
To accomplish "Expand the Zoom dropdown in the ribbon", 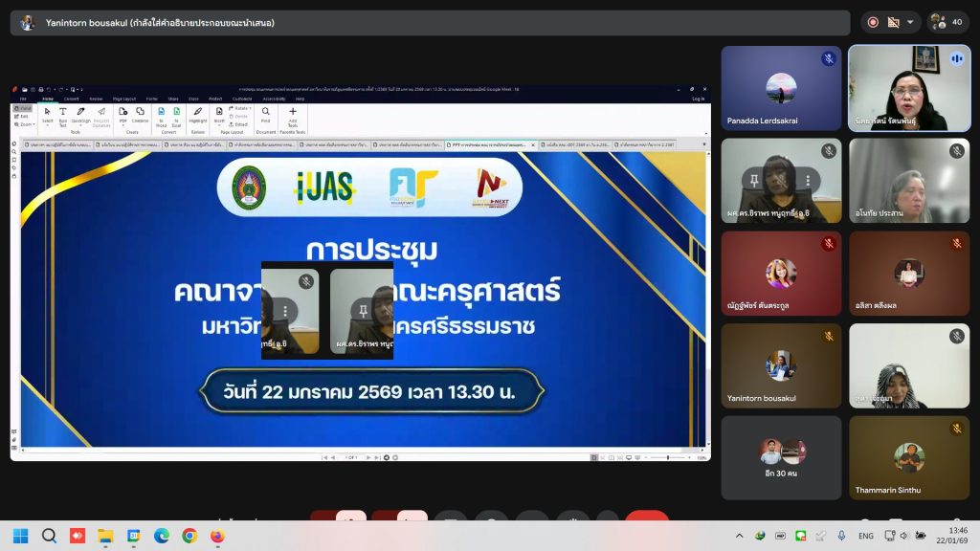I will [26, 124].
